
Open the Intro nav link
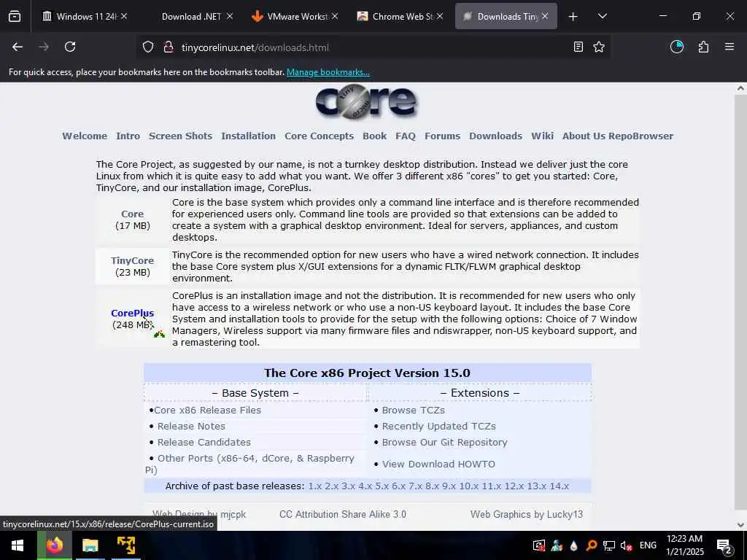(x=128, y=136)
